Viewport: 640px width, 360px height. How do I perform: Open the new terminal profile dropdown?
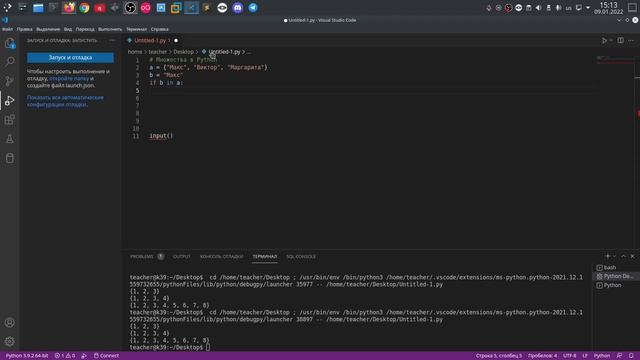tap(614, 256)
